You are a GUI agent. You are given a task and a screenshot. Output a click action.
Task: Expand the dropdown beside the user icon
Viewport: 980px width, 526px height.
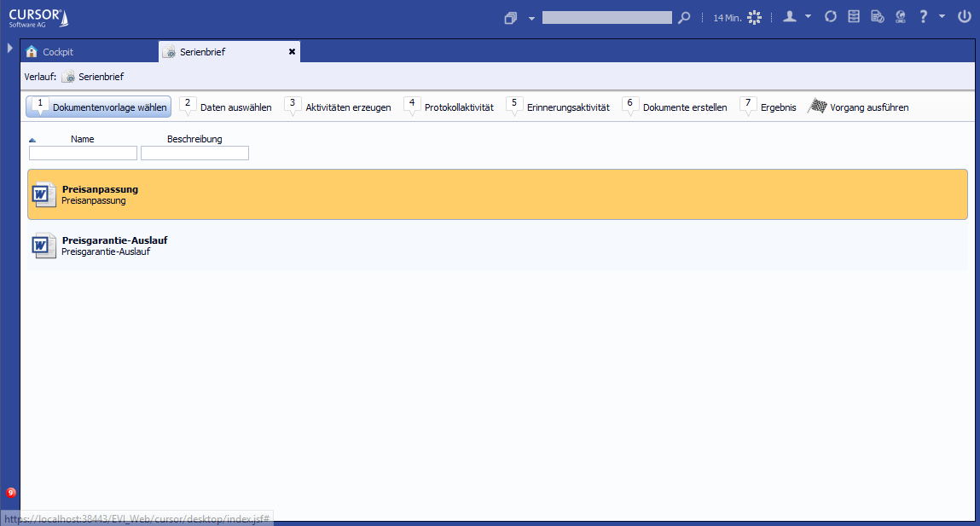(808, 17)
